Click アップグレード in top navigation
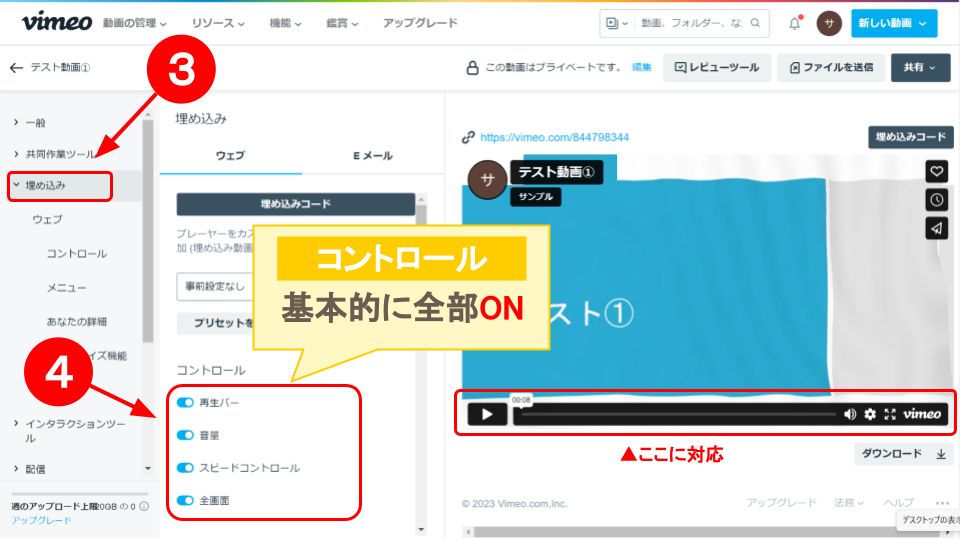Viewport: 960px width, 540px height. pos(420,23)
